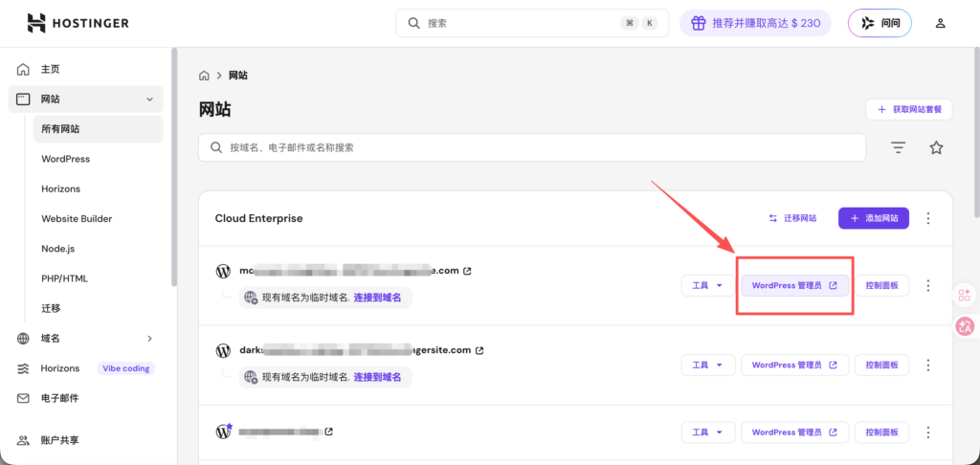Click the 获取网站套餐 button

[x=909, y=109]
